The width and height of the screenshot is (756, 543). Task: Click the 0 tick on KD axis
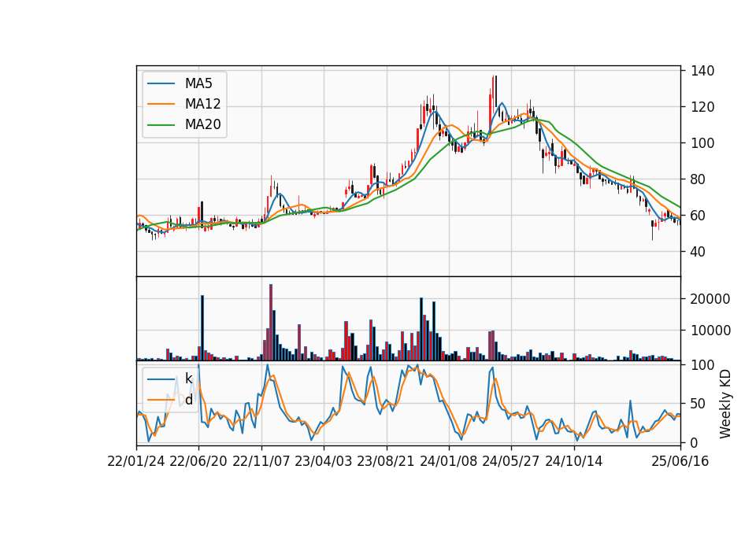pyautogui.click(x=695, y=442)
